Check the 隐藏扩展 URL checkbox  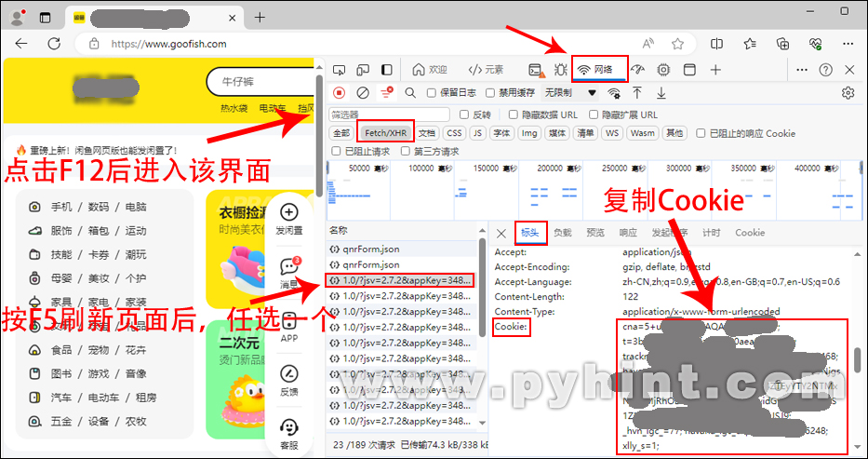pos(594,115)
